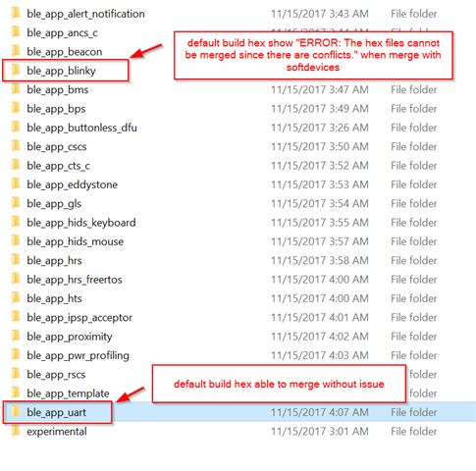Click the ble_app_hids_mouse folder name
Image resolution: width=476 pixels, height=471 pixels.
76,241
